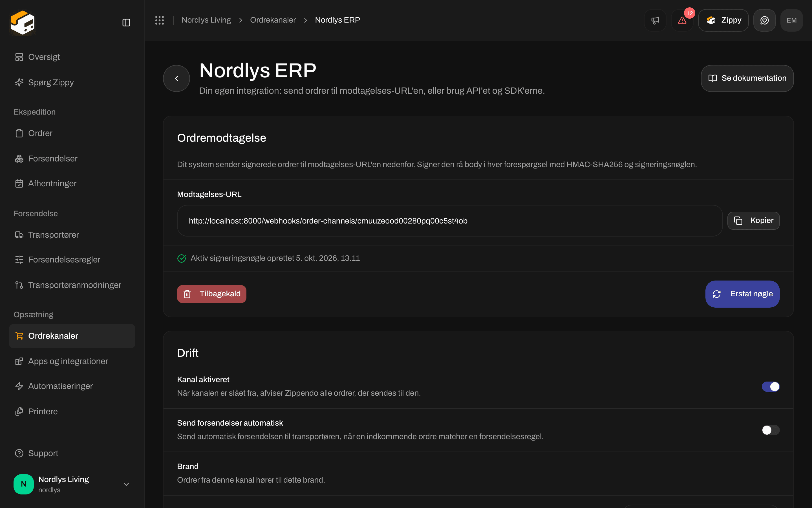Open Support in the sidebar
This screenshot has height=508, width=812.
coord(72,453)
